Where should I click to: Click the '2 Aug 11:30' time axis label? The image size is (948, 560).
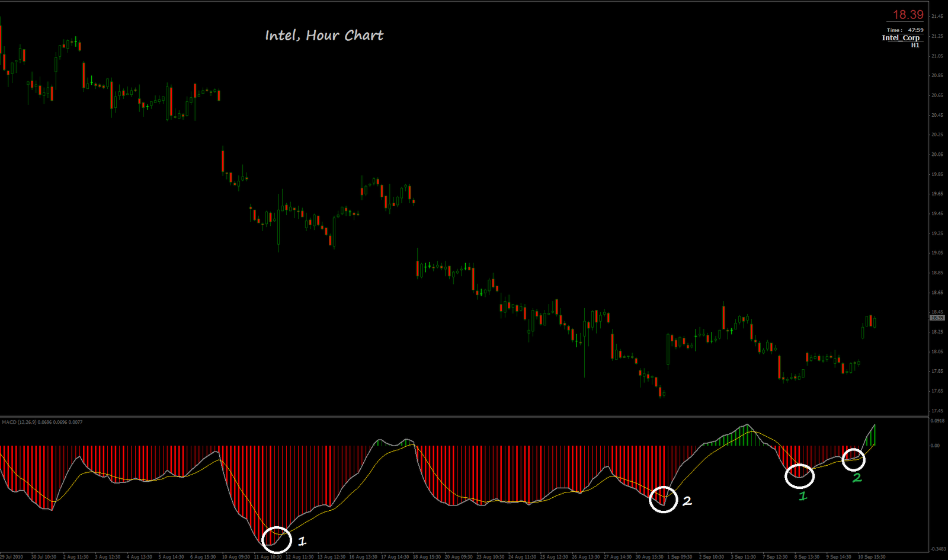[76, 557]
